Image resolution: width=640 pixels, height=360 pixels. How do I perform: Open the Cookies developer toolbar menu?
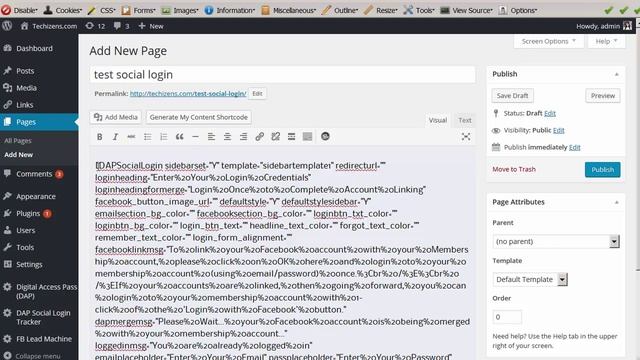63,10
